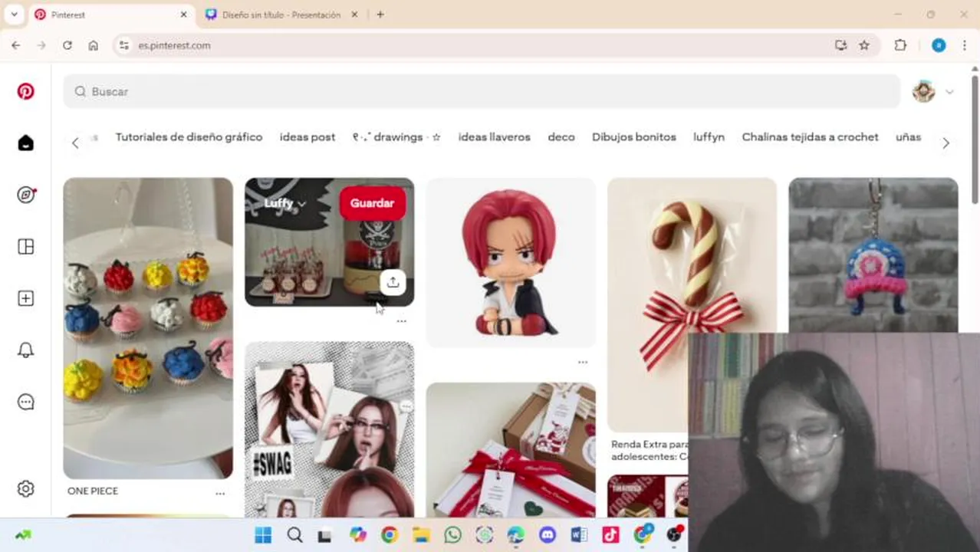Click the Buscar search field
980x552 pixels.
[481, 91]
